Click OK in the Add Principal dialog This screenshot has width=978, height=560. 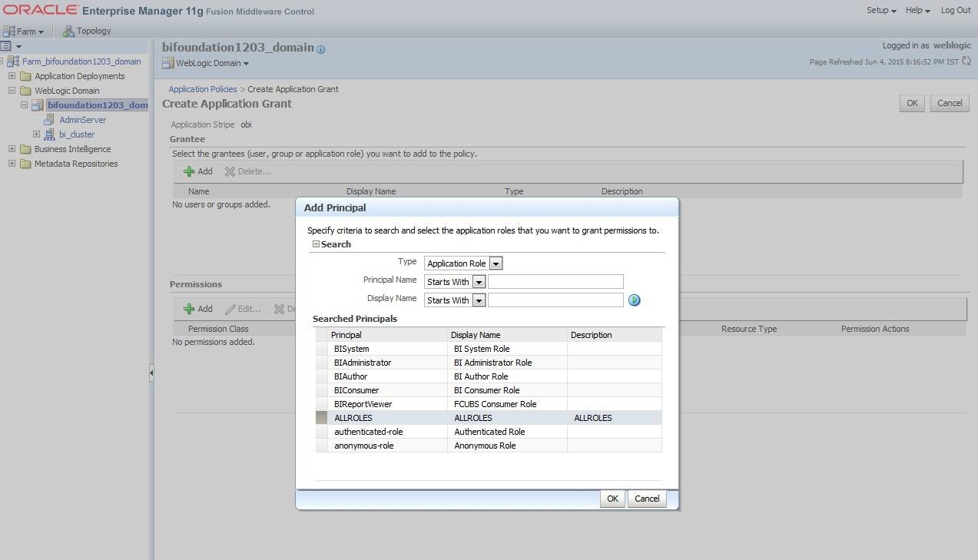[612, 499]
